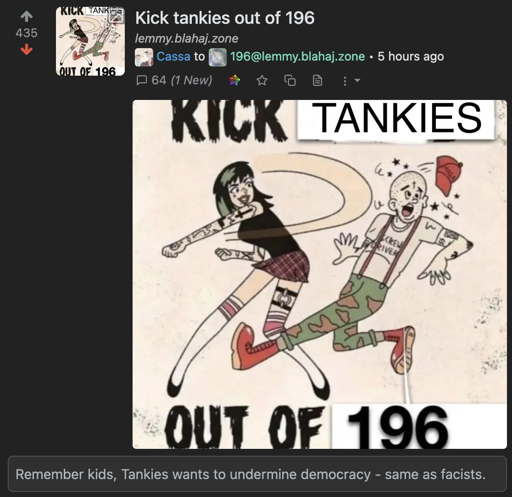Open the 64 comments link
The image size is (512, 497).
(x=174, y=80)
